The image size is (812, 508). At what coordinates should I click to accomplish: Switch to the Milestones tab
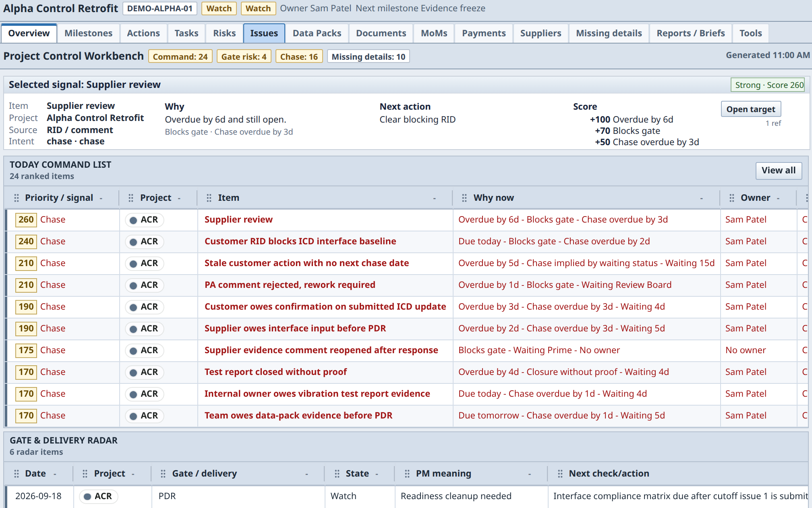click(x=88, y=33)
